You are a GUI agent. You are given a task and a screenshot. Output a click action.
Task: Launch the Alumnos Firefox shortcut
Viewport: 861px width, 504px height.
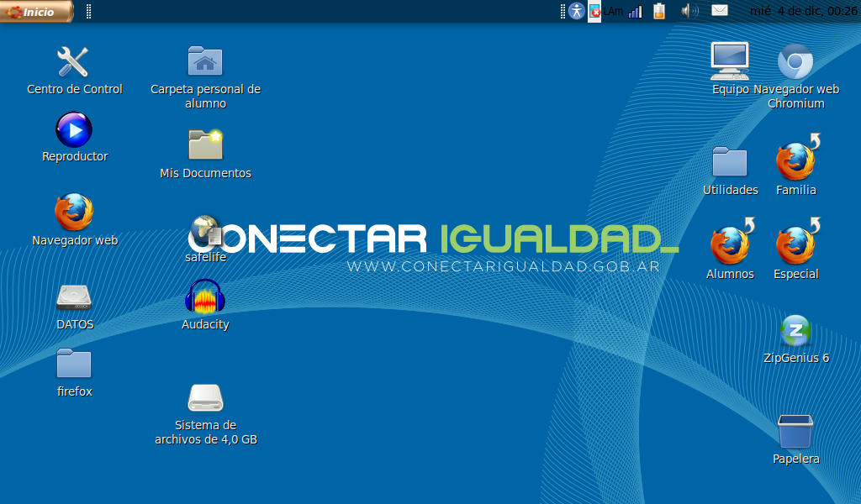731,243
